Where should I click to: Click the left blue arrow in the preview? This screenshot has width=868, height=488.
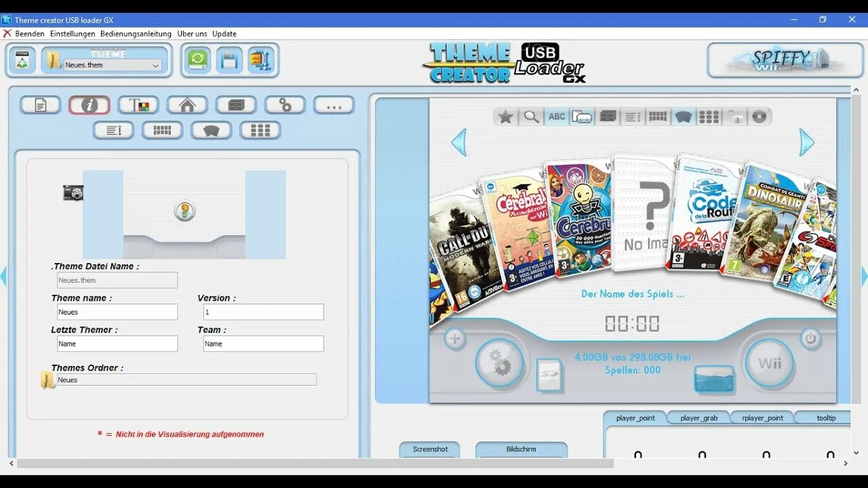459,142
